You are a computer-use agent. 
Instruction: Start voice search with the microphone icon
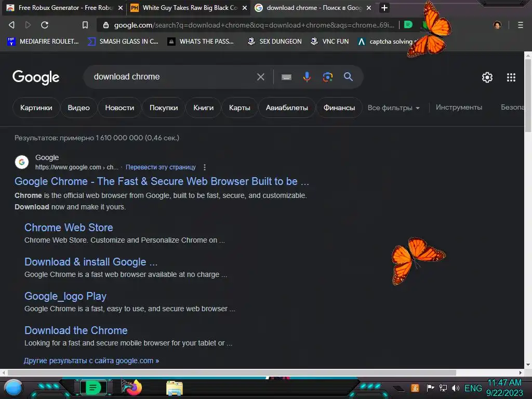pos(307,77)
